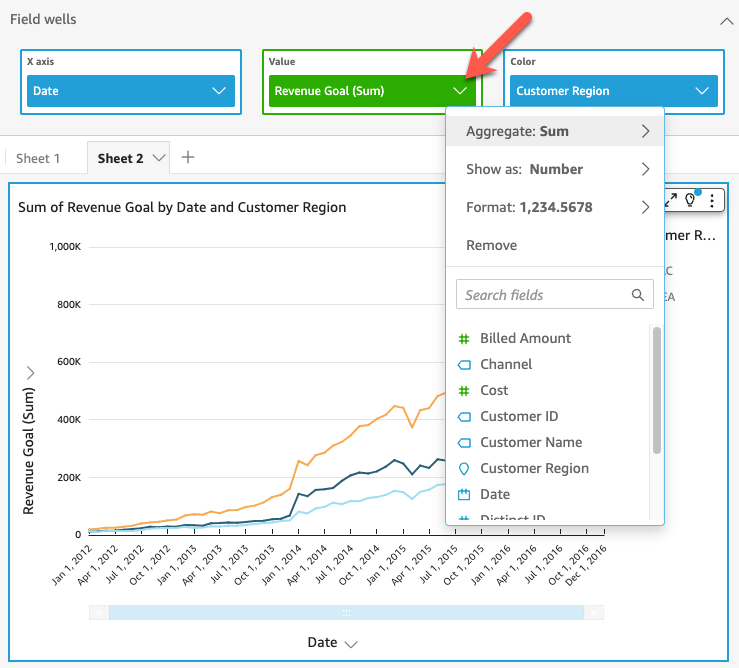Viewport: 739px width, 668px height.
Task: Open insights via the lightbulb icon
Action: [x=690, y=200]
